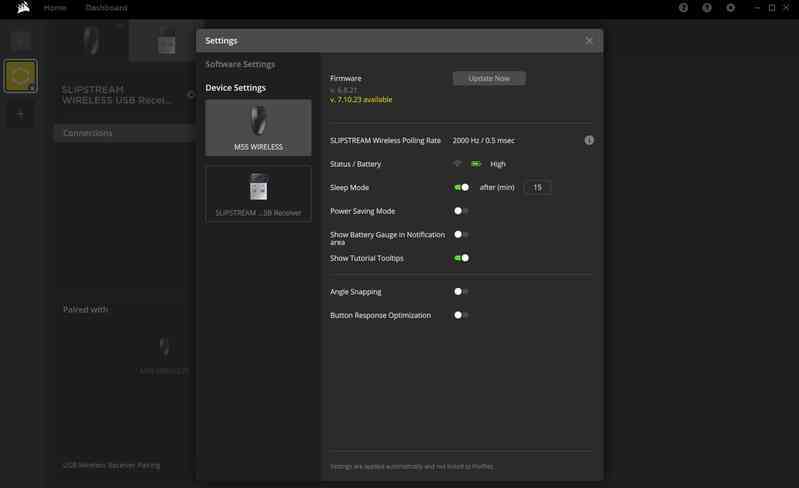Select the Software Settings section
The height and width of the screenshot is (488, 799).
pyautogui.click(x=240, y=64)
